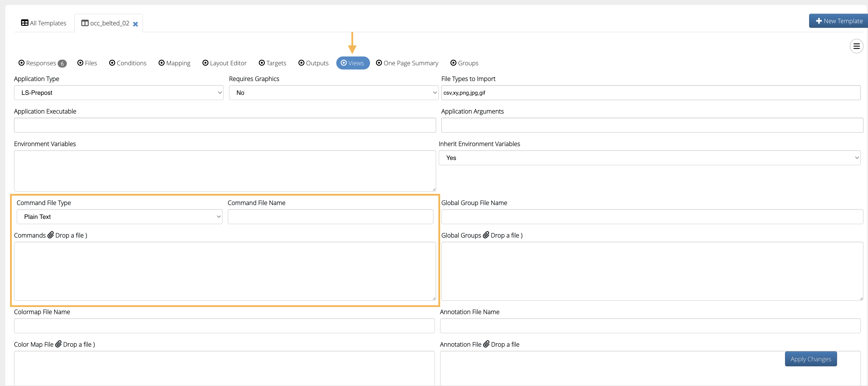Image resolution: width=868 pixels, height=386 pixels.
Task: Click the Responses count badge 6
Action: [62, 63]
